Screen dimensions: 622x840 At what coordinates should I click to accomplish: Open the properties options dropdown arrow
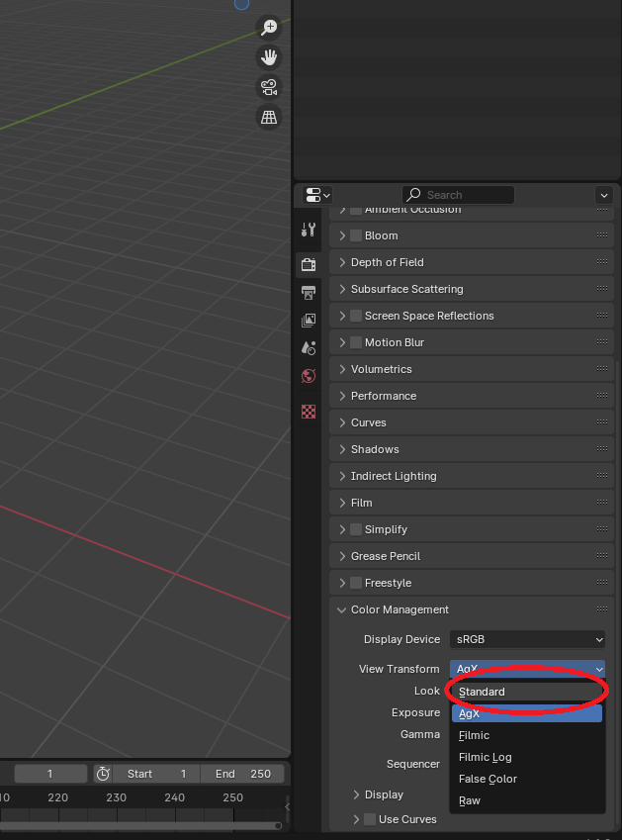(x=604, y=195)
